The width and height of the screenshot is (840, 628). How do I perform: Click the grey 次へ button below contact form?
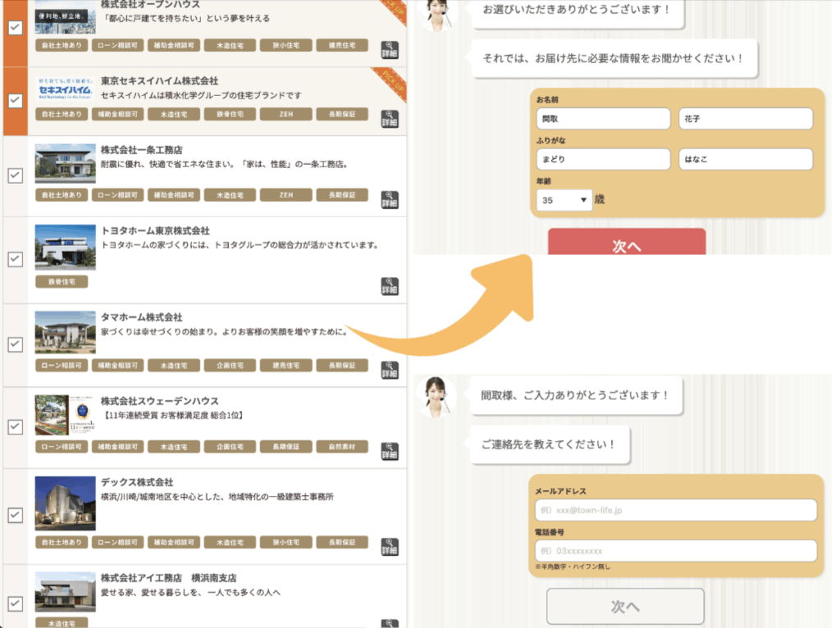(x=625, y=606)
